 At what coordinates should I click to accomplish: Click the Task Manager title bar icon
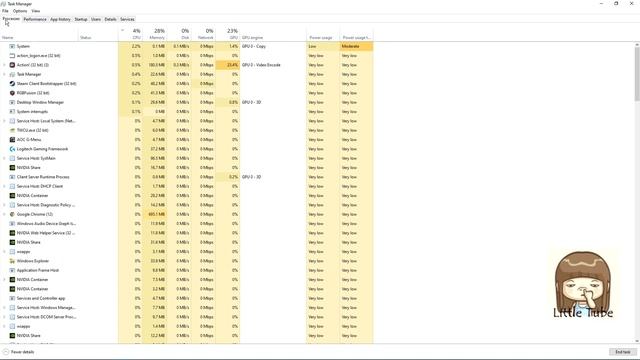pos(3,4)
